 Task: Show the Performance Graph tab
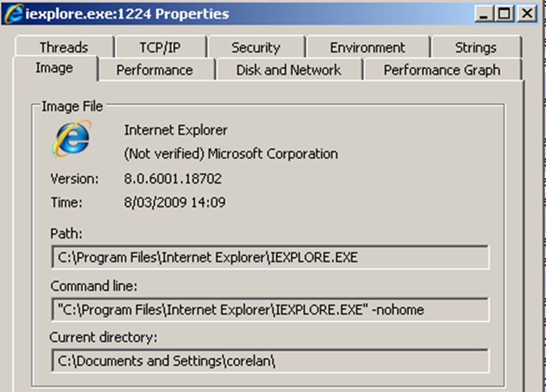441,70
